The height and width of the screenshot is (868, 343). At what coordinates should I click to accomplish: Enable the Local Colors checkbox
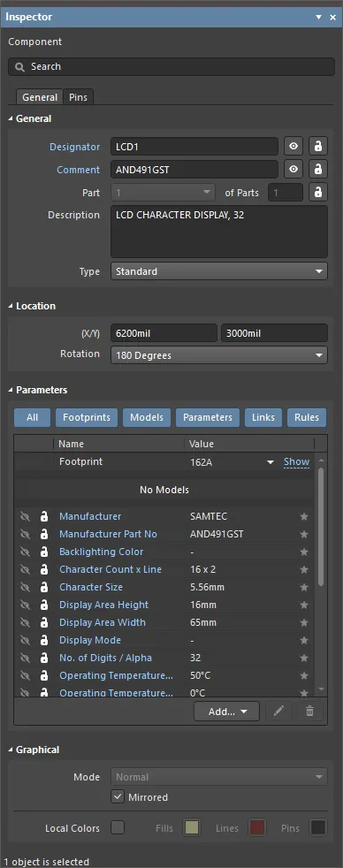pyautogui.click(x=118, y=828)
